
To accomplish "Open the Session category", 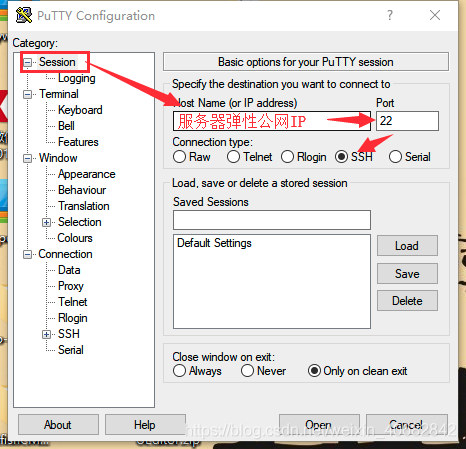I will point(57,62).
